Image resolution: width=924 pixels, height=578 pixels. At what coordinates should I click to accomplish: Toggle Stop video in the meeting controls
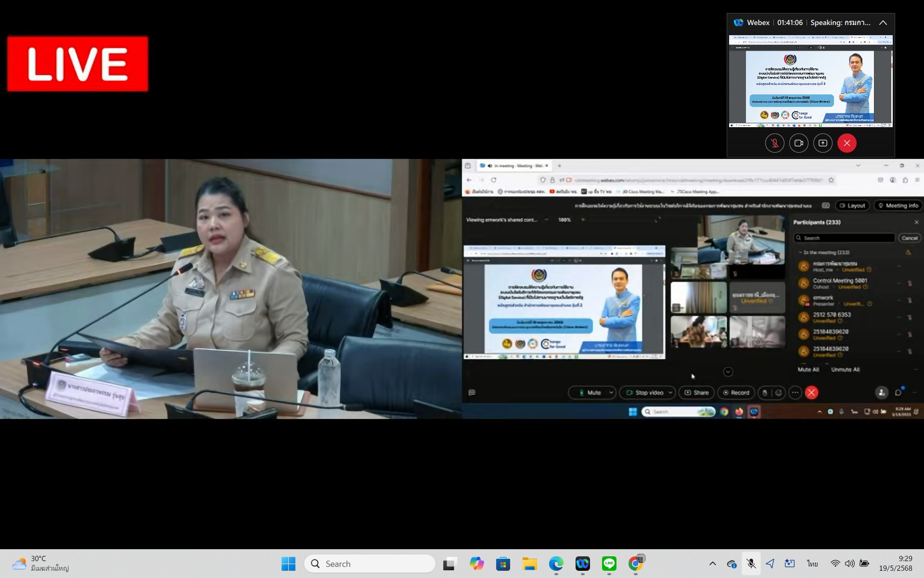pyautogui.click(x=647, y=393)
